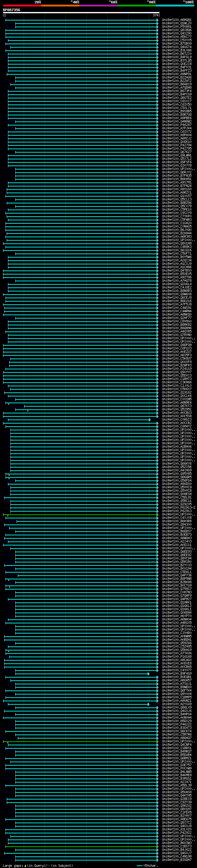Select hit label UniRef100_Q16KL1

(x=177, y=609)
